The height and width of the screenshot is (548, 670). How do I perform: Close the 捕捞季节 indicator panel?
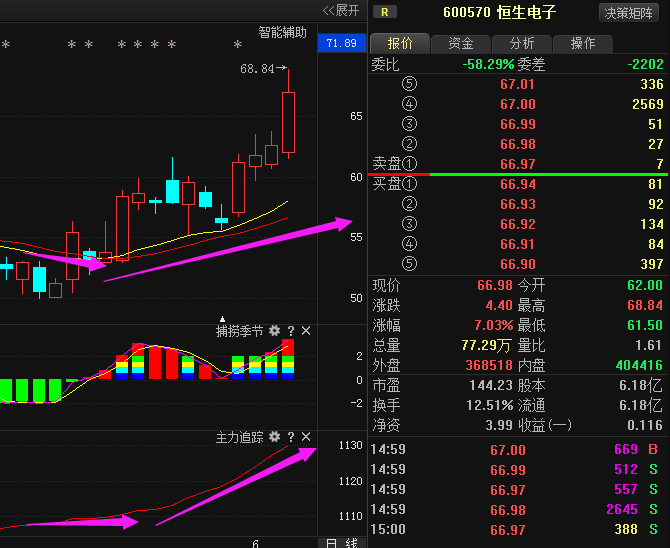pos(306,330)
